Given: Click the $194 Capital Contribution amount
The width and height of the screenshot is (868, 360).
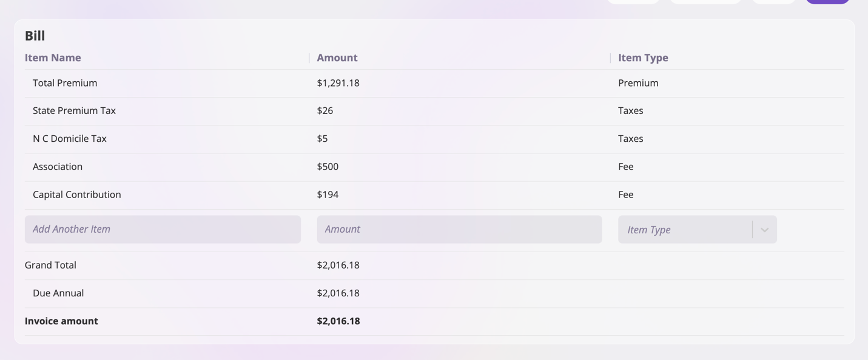Looking at the screenshot, I should pyautogui.click(x=328, y=195).
